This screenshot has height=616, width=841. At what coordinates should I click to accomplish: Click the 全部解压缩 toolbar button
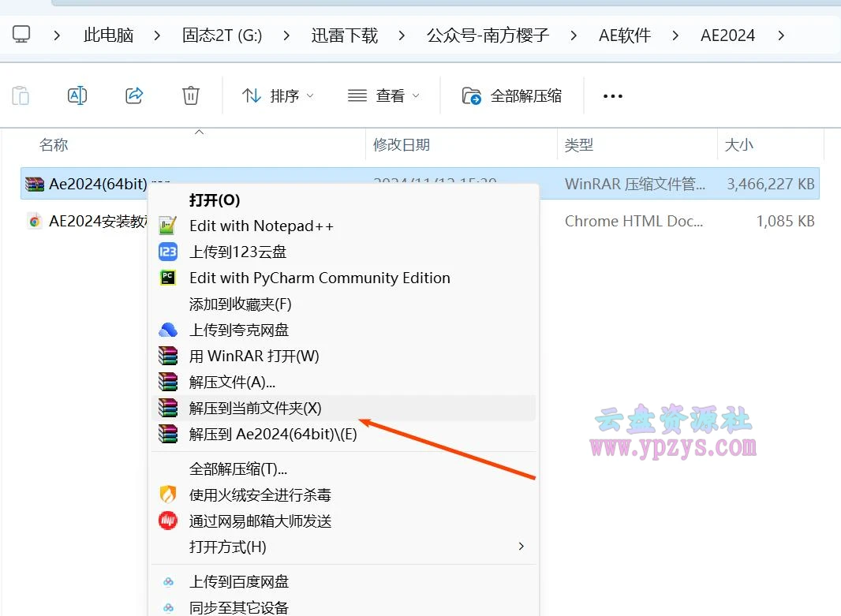tap(512, 95)
